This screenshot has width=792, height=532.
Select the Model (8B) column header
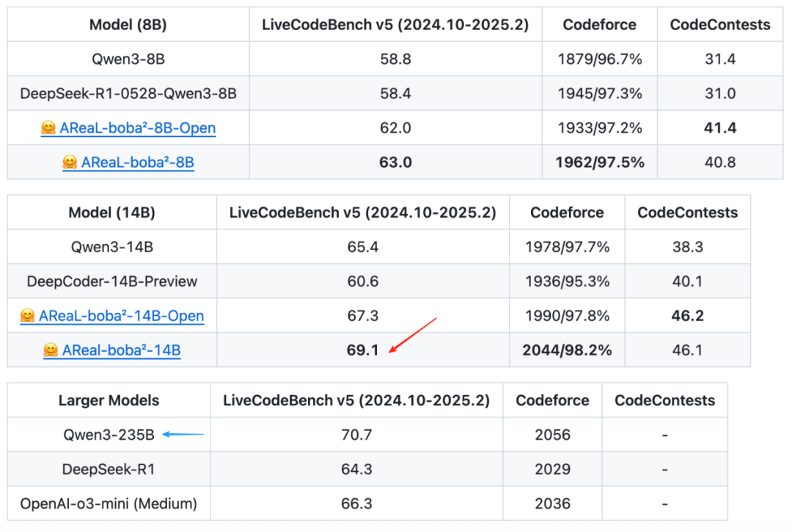pyautogui.click(x=128, y=25)
